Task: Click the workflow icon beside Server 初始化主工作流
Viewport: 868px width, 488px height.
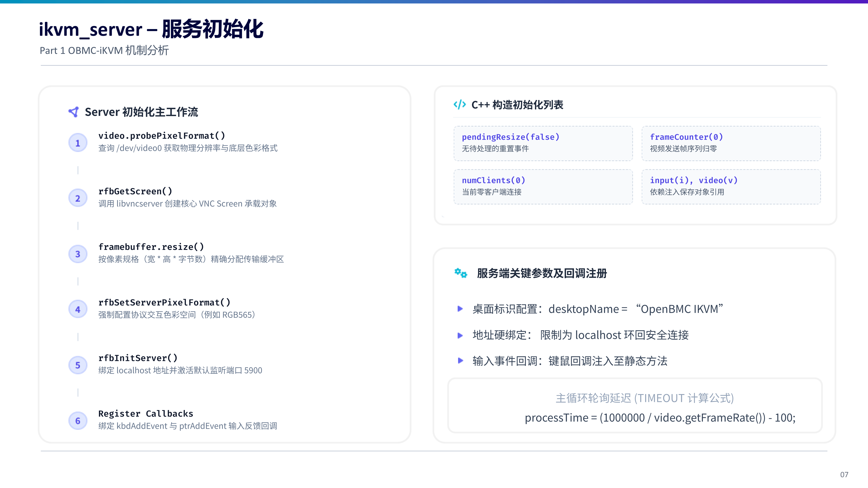Action: click(x=74, y=112)
